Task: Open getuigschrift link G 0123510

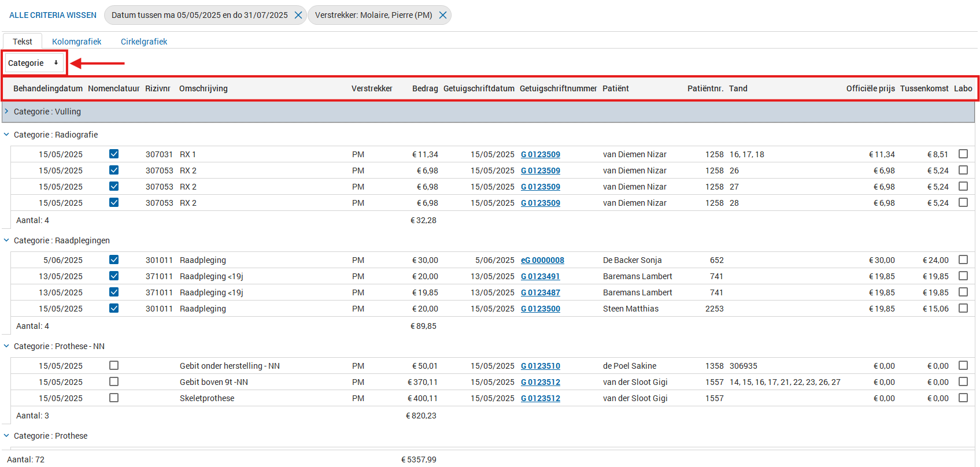Action: pos(541,366)
